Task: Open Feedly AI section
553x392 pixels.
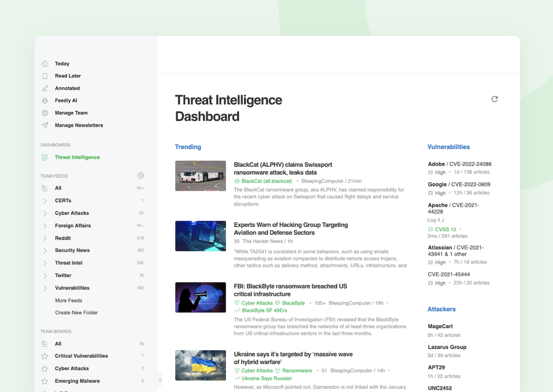Action: [x=66, y=100]
